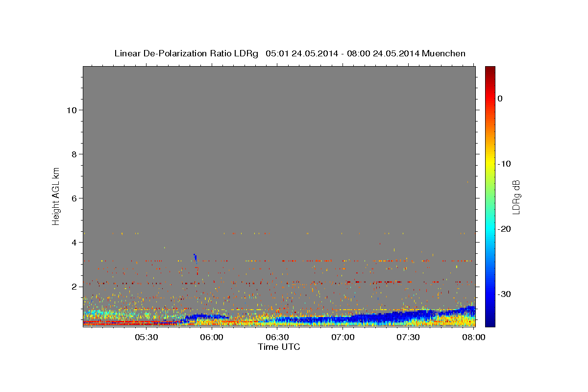Viewport: 588px width, 392px height.
Task: Click the end time "08:00 24.05.2014" in title
Action: pos(383,53)
